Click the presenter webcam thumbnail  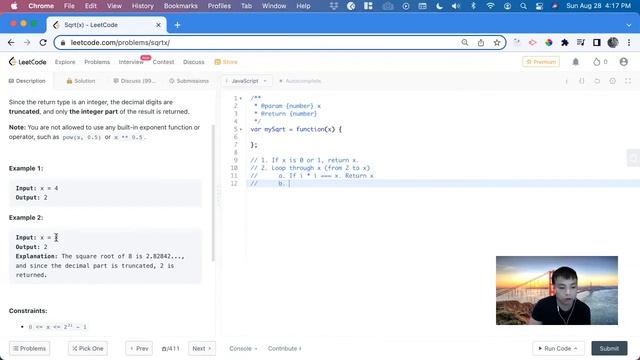557,291
